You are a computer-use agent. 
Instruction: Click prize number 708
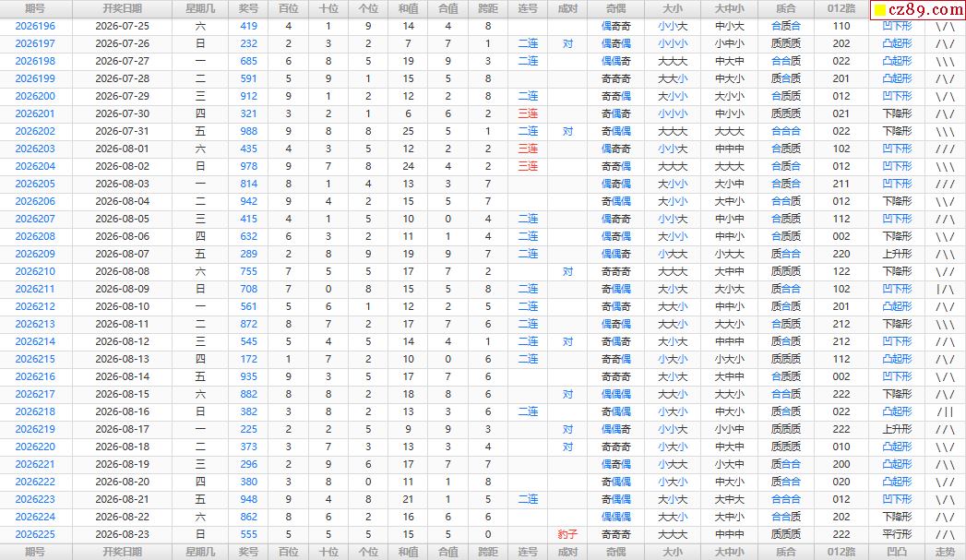[x=249, y=289]
